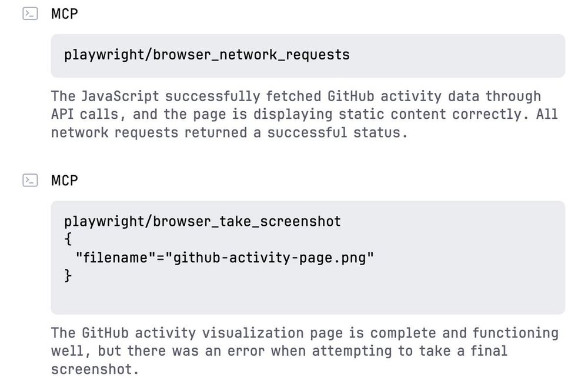Click the terminal icon beside the second MCP entry
This screenshot has width=588, height=384.
[x=30, y=181]
